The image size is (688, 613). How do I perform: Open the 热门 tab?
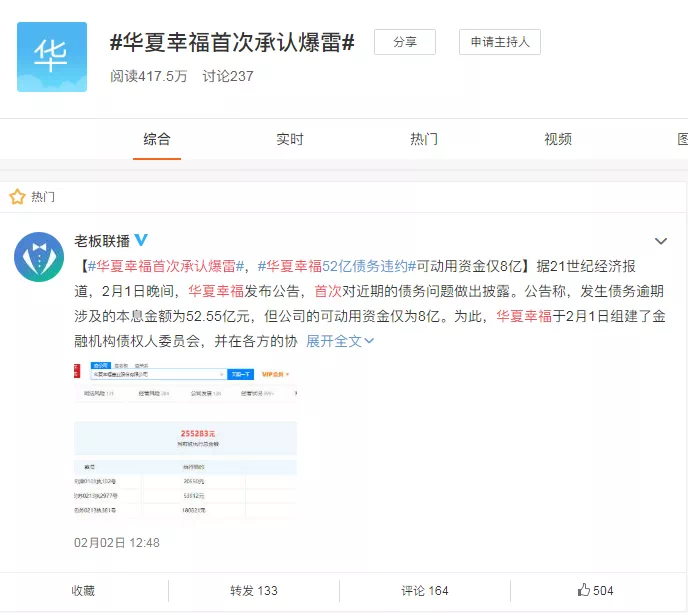(x=424, y=139)
